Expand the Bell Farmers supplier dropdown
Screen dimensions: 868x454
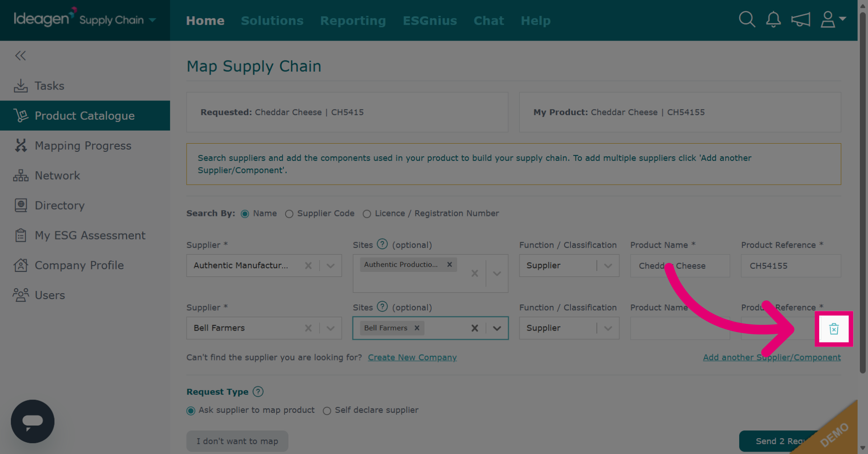click(x=331, y=328)
